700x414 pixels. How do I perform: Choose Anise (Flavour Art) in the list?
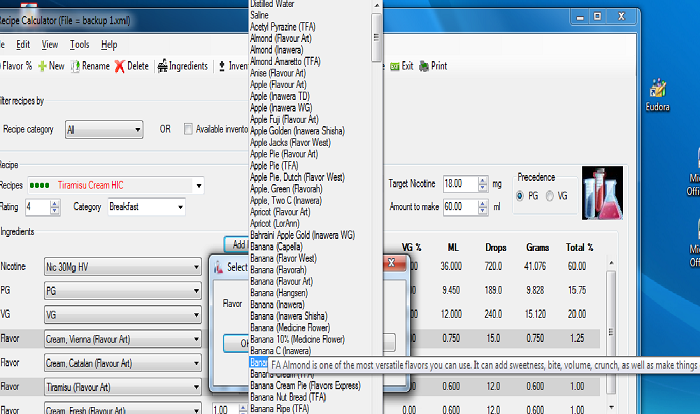pyautogui.click(x=278, y=73)
